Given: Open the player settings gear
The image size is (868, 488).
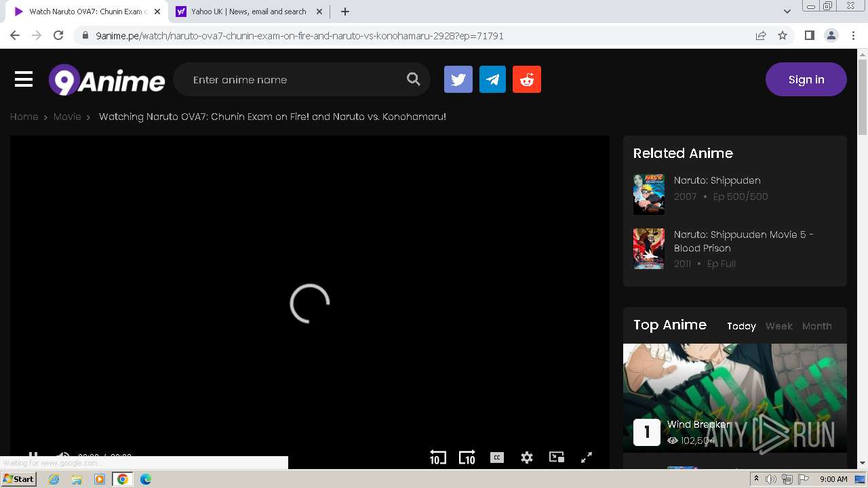Looking at the screenshot, I should (x=527, y=457).
